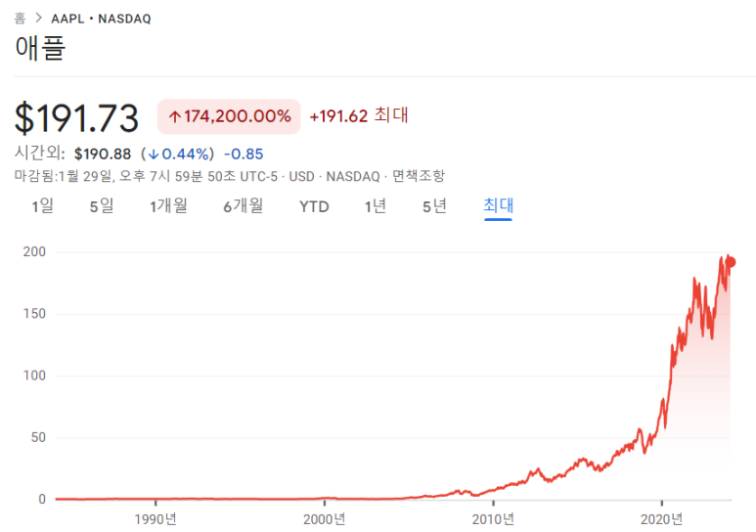Select the YTD range tab
Image resolution: width=756 pixels, height=532 pixels.
click(314, 206)
